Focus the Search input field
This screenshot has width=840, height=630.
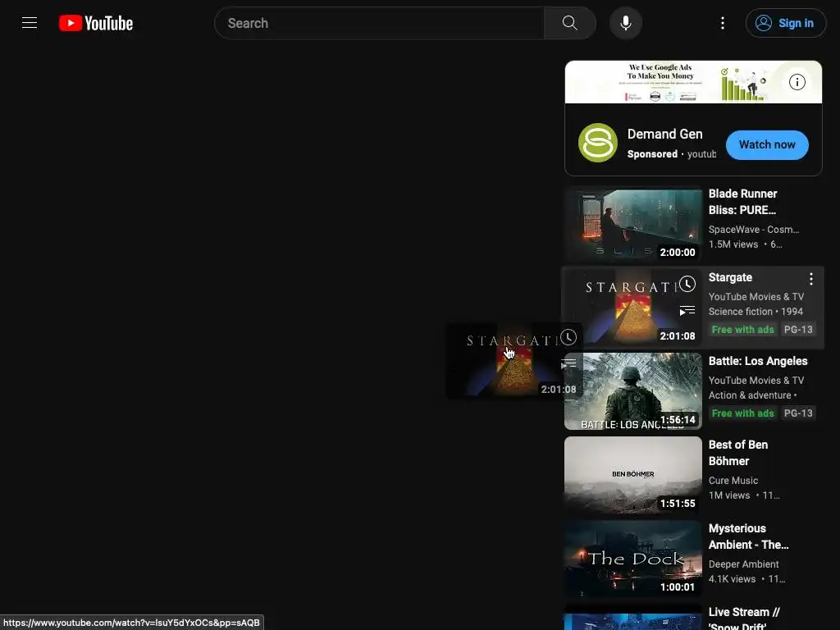click(379, 23)
